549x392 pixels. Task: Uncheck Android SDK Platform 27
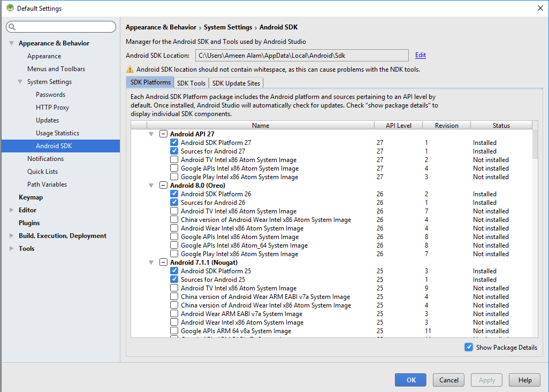tap(174, 142)
